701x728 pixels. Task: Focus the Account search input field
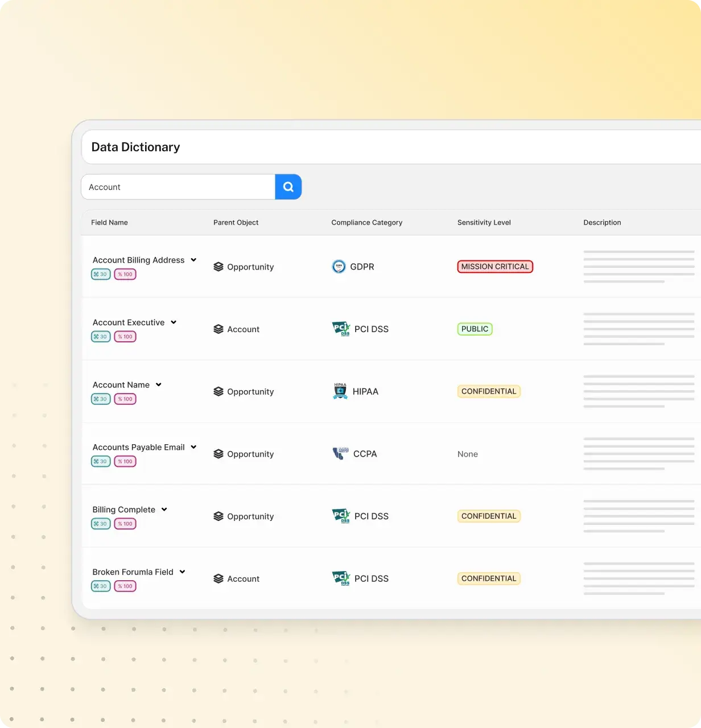(178, 187)
